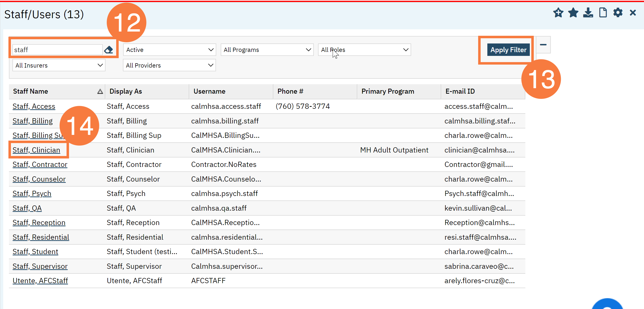The width and height of the screenshot is (644, 309).
Task: Click the Staff Name sort triangle
Action: pyautogui.click(x=100, y=91)
